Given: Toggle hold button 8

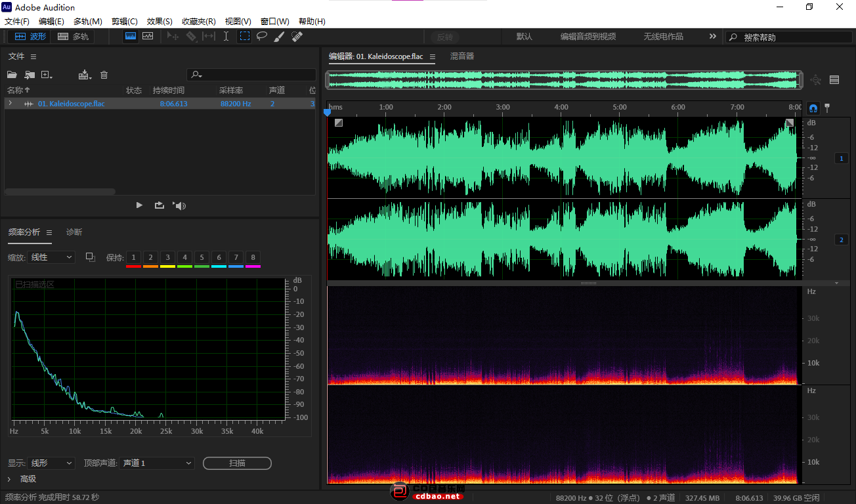Looking at the screenshot, I should coord(253,257).
